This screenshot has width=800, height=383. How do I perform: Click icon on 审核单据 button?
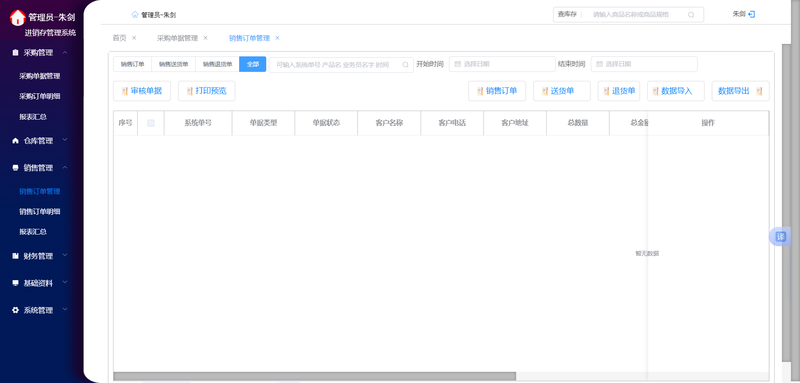pos(124,91)
